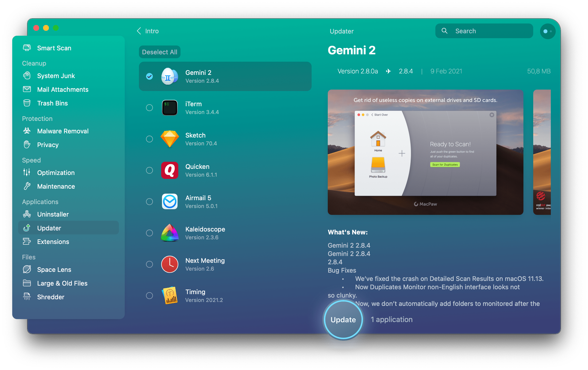
Task: Click the Update 1 application button
Action: pos(343,319)
